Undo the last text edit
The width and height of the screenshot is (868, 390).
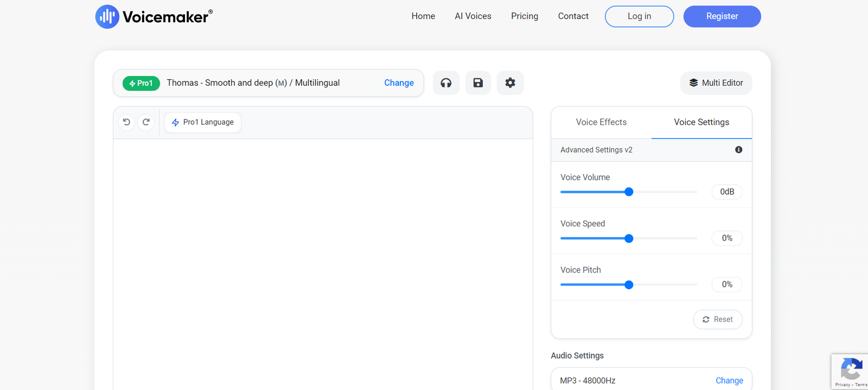pos(126,122)
